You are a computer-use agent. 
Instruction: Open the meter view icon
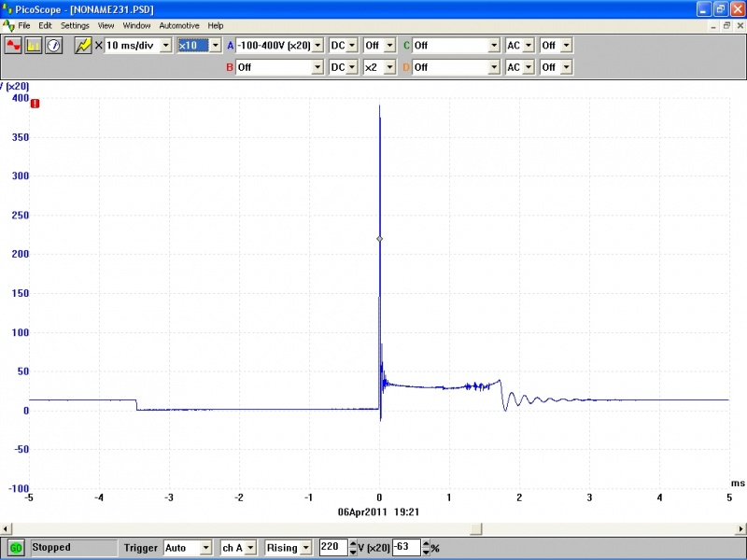click(53, 45)
